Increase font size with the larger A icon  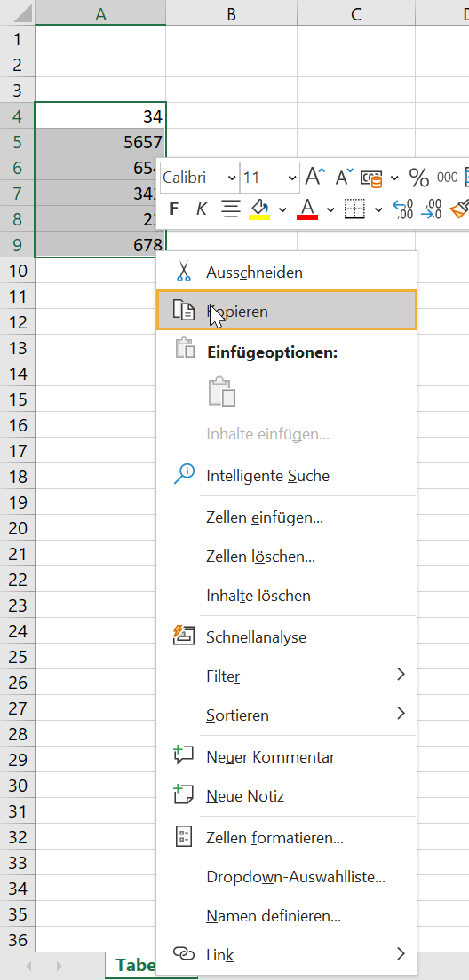click(x=314, y=178)
